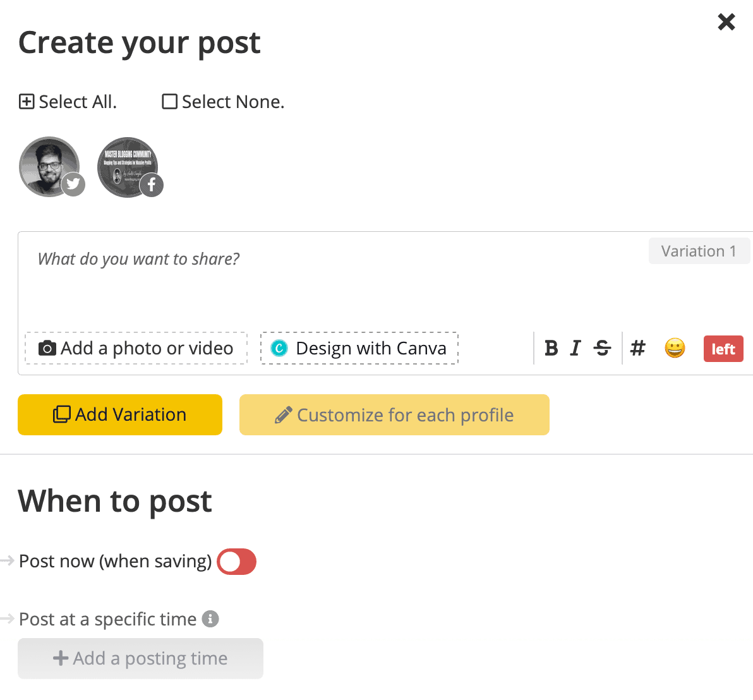Select the Twitter profile avatar
This screenshot has width=753, height=700.
(49, 167)
